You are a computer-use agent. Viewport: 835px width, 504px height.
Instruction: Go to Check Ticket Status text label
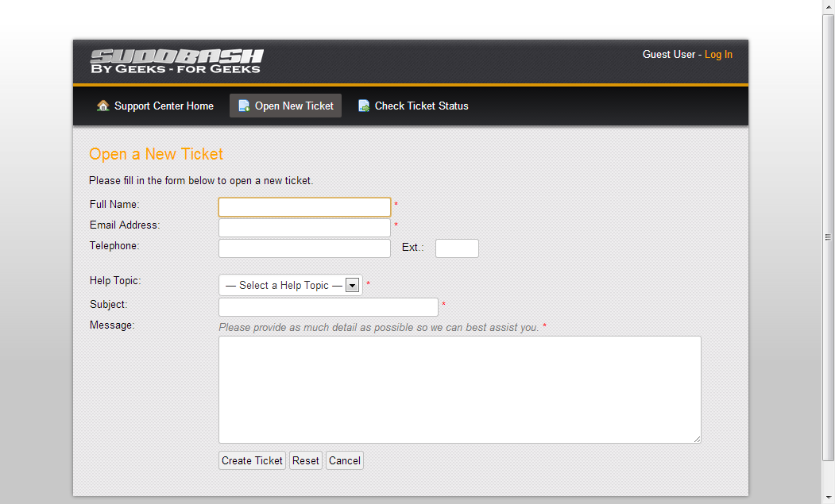tap(421, 106)
